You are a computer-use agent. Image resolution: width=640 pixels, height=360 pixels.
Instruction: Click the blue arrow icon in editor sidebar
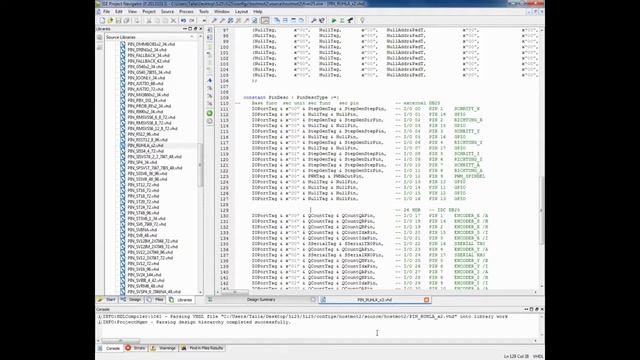(x=210, y=80)
